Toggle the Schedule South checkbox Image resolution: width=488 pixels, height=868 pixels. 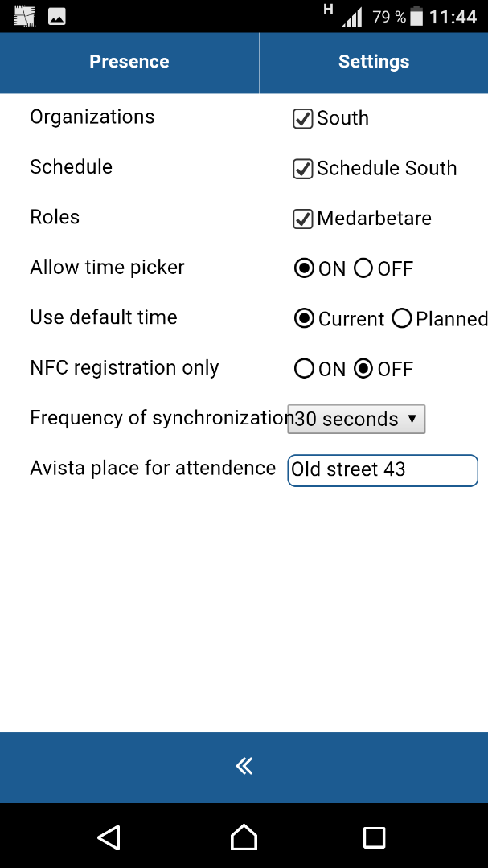(x=302, y=168)
